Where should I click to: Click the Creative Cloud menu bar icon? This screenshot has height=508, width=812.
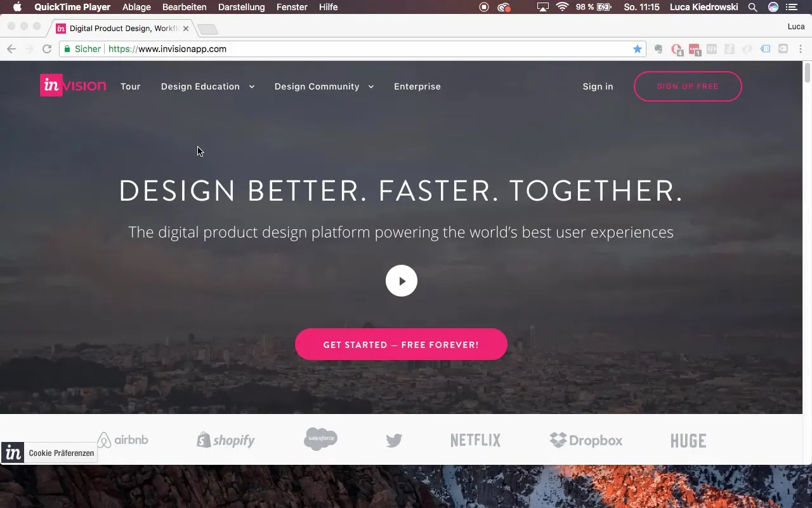(504, 7)
